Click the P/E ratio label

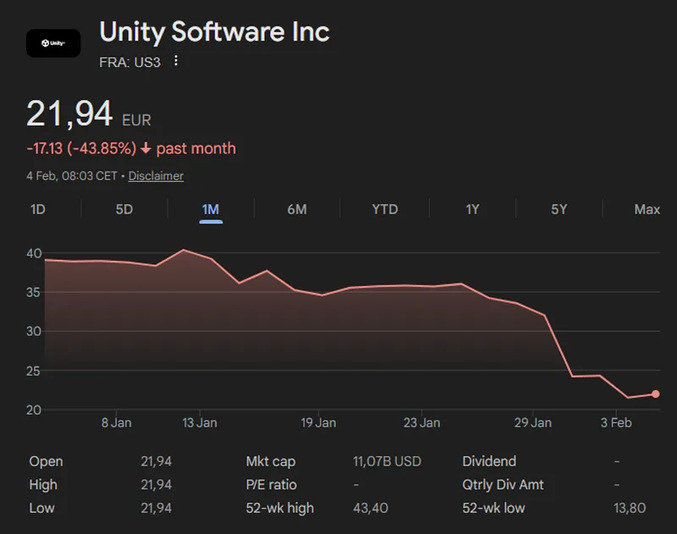pyautogui.click(x=271, y=485)
